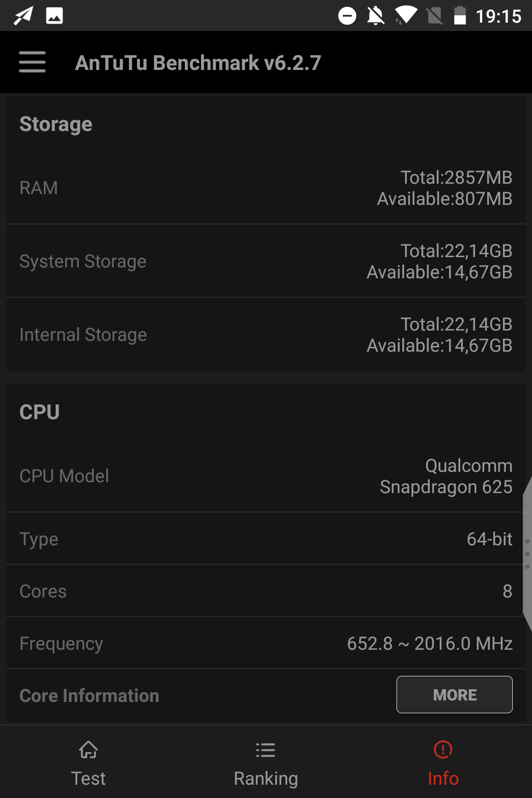Screen dimensions: 532x798
Task: Select the System Storage row
Action: click(x=266, y=261)
